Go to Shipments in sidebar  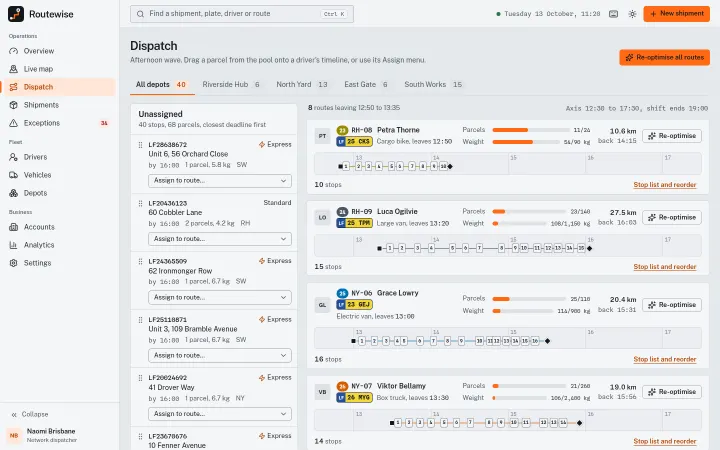pyautogui.click(x=59, y=105)
